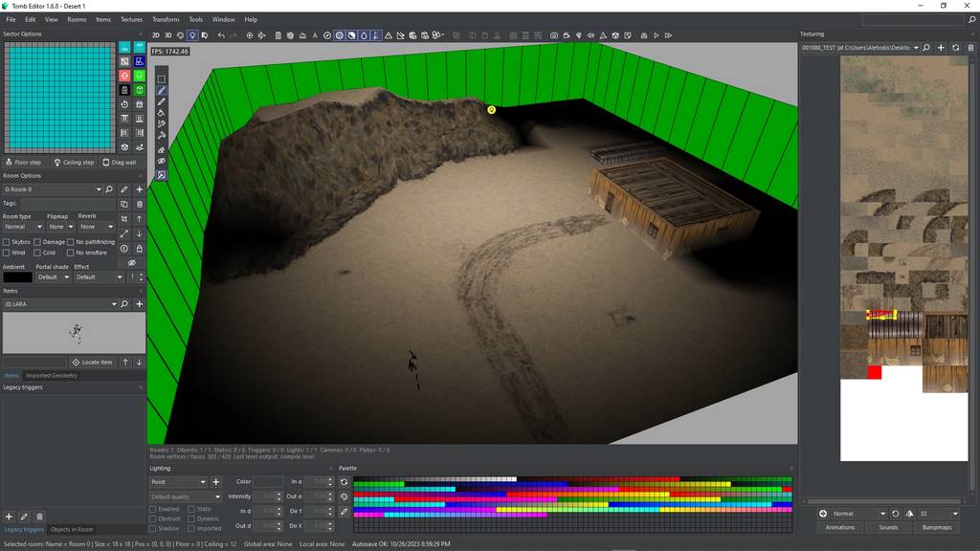
Task: Lock the room position padlock icon
Action: (140, 248)
